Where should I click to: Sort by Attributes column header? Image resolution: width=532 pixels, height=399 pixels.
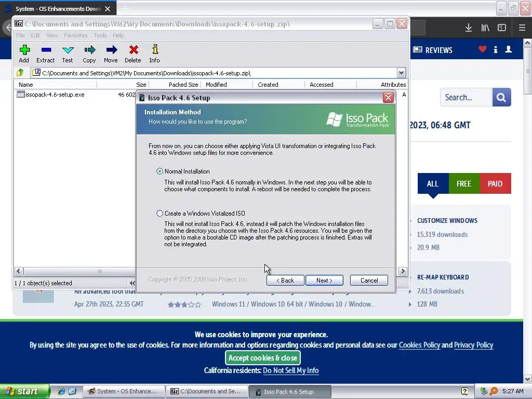[382, 85]
